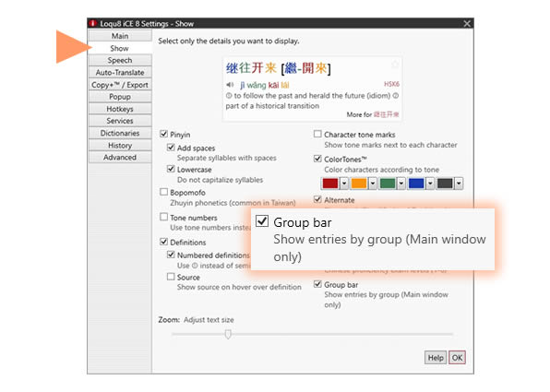The height and width of the screenshot is (392, 550).
Task: Toggle ColorTones checkbox
Action: (317, 159)
